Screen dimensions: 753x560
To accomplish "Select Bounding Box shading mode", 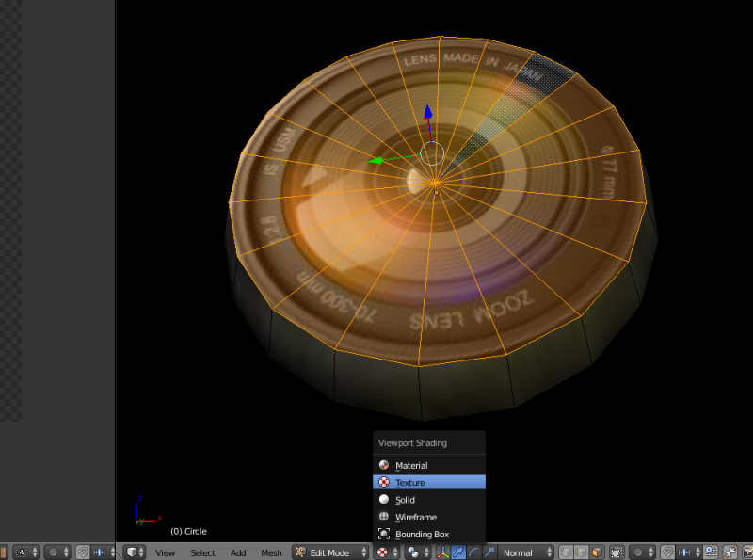I will click(x=422, y=534).
